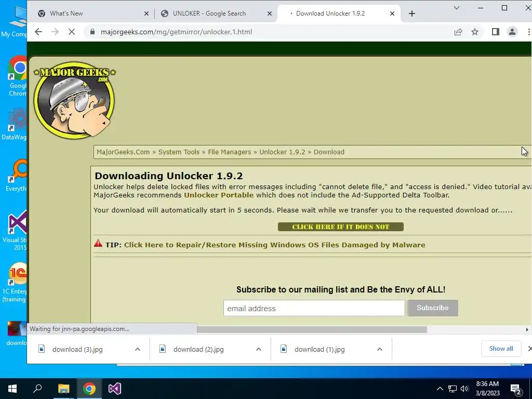Viewport: 532px width, 399px height.
Task: Open Repair/Restore Missing Windows OS Files tip
Action: pyautogui.click(x=274, y=245)
